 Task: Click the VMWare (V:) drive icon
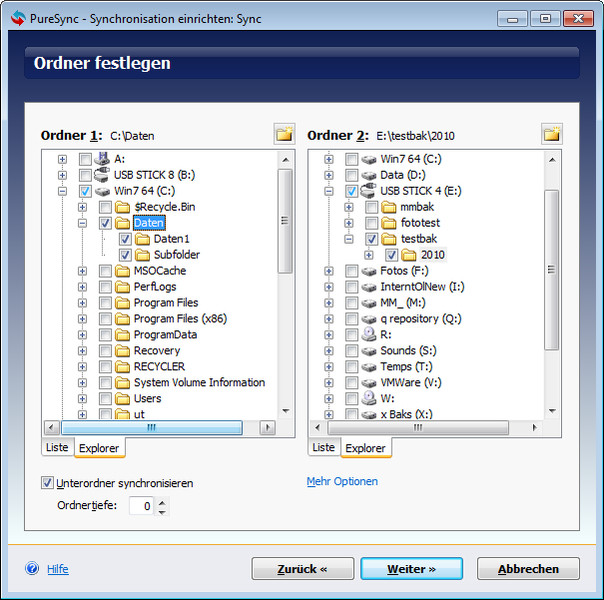tap(369, 383)
